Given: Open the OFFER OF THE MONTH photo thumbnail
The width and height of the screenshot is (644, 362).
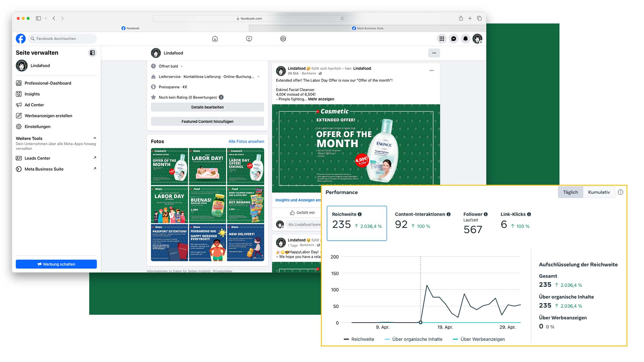Looking at the screenshot, I should (x=169, y=166).
